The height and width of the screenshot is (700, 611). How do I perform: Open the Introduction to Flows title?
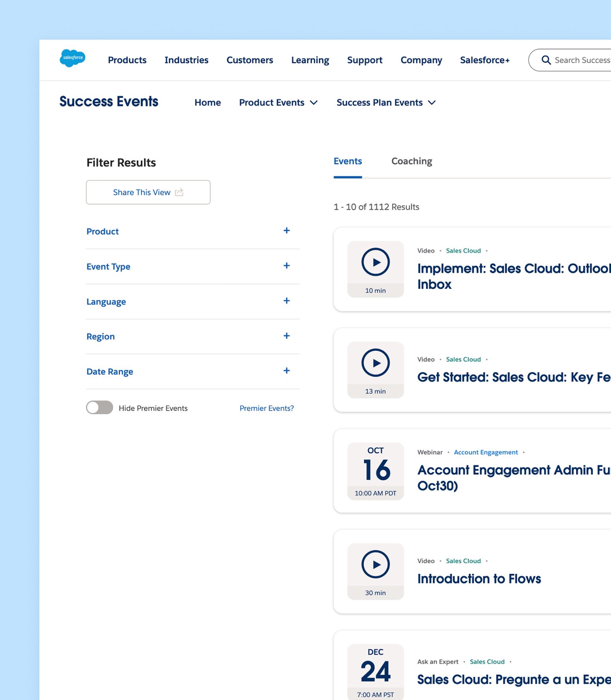(479, 579)
